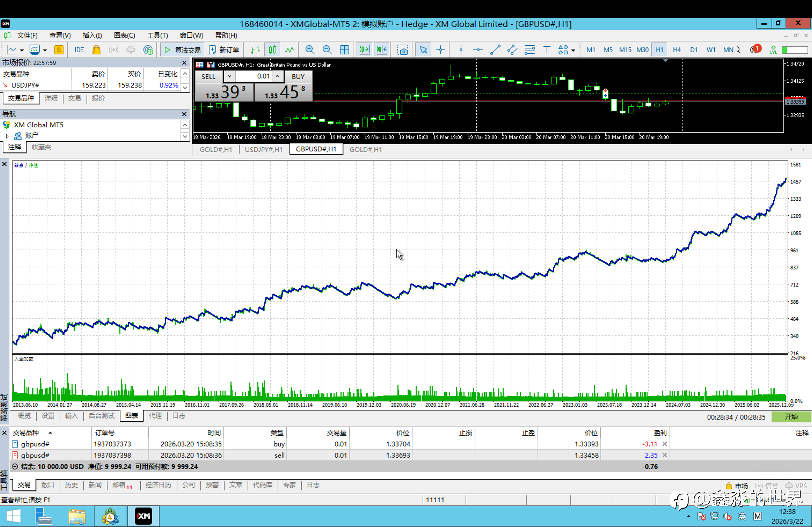Open the IDE MetaEditor
Screen dimensions: 812x527
click(79, 50)
